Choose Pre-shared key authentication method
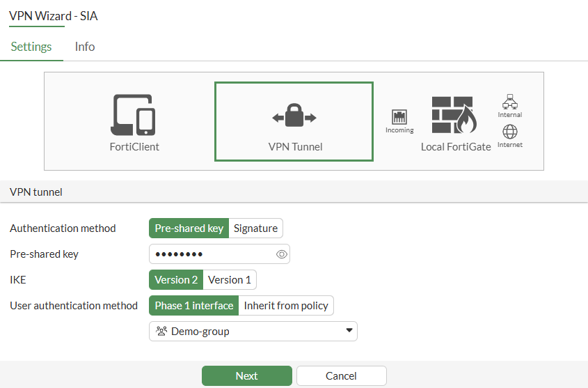The width and height of the screenshot is (588, 388). pyautogui.click(x=189, y=228)
